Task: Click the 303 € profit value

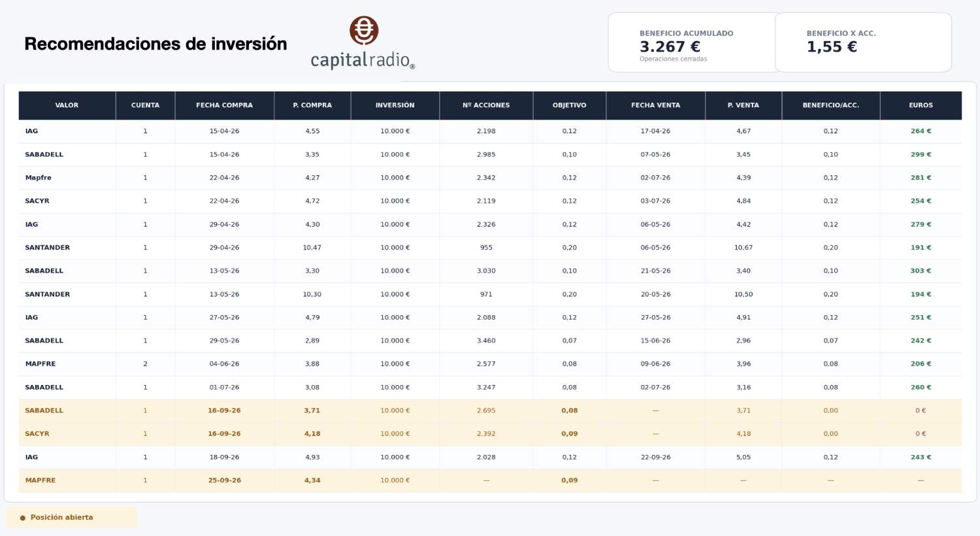Action: click(x=921, y=271)
